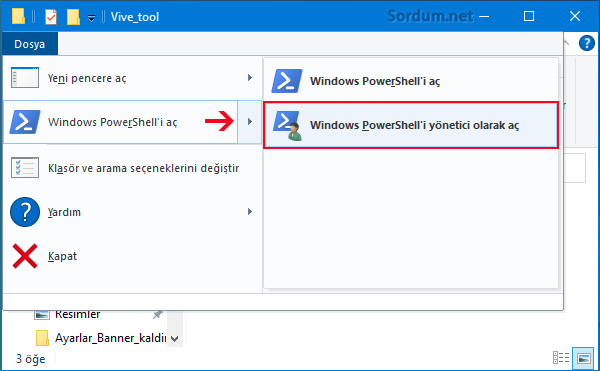Switch to details view in status bar
The image size is (600, 371).
pos(561,358)
